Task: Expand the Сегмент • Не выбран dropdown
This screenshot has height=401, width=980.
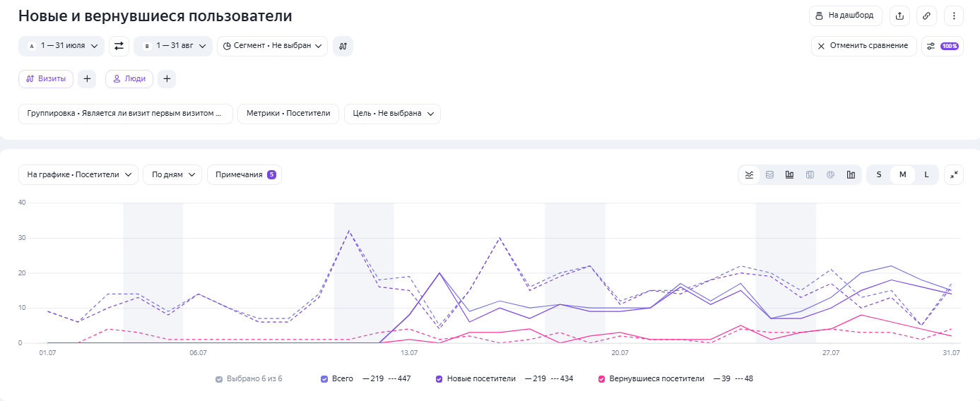Action: [x=272, y=46]
